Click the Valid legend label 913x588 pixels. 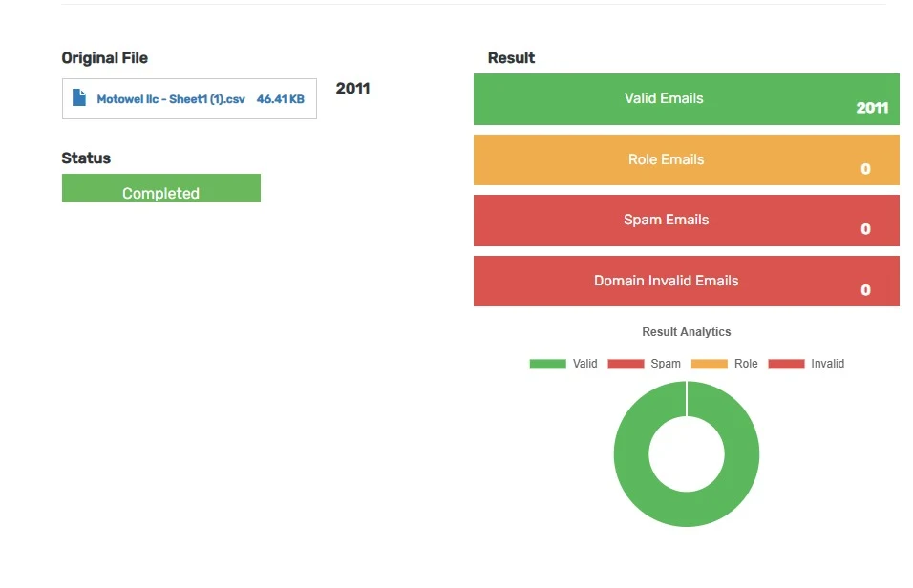tap(584, 364)
